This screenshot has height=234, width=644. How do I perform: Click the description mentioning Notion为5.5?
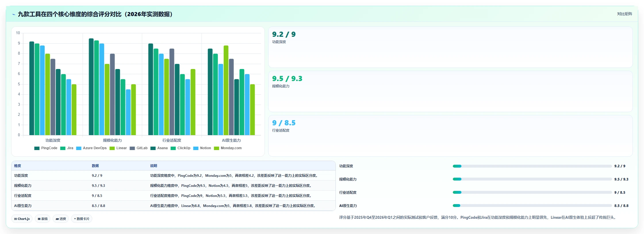(x=231, y=196)
